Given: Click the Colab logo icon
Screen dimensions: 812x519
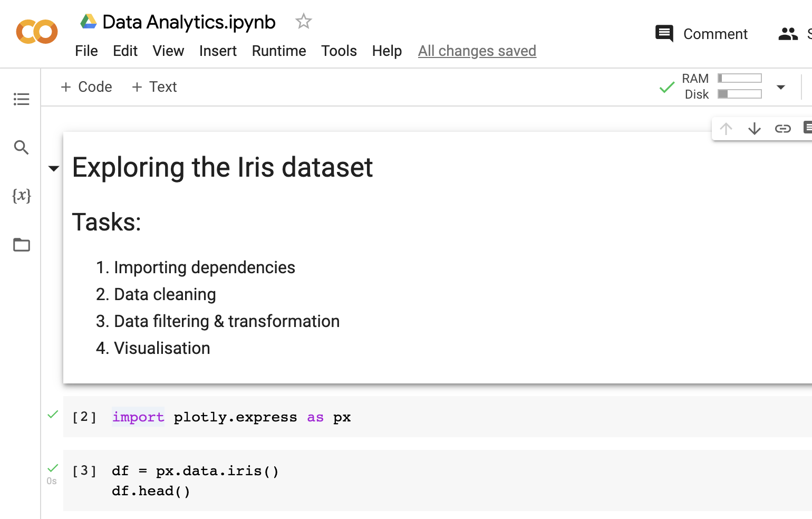Looking at the screenshot, I should point(36,32).
